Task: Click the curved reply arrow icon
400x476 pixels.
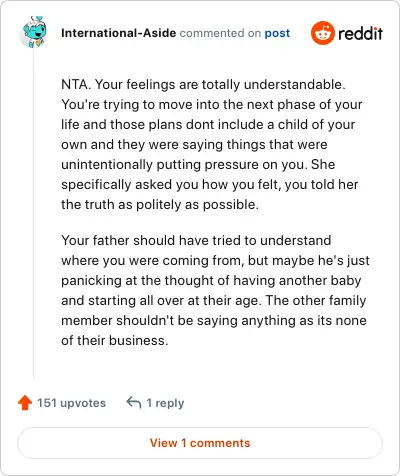Action: 134,402
